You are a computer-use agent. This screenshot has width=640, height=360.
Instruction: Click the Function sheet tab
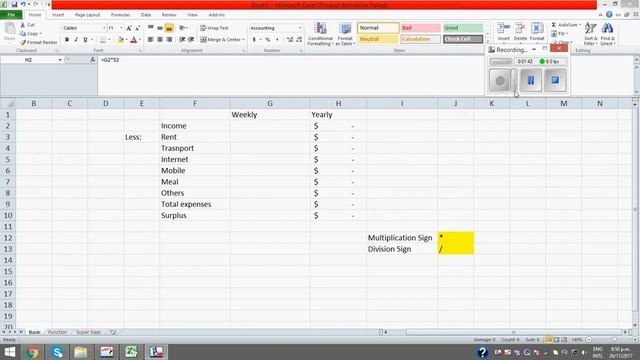[58, 332]
